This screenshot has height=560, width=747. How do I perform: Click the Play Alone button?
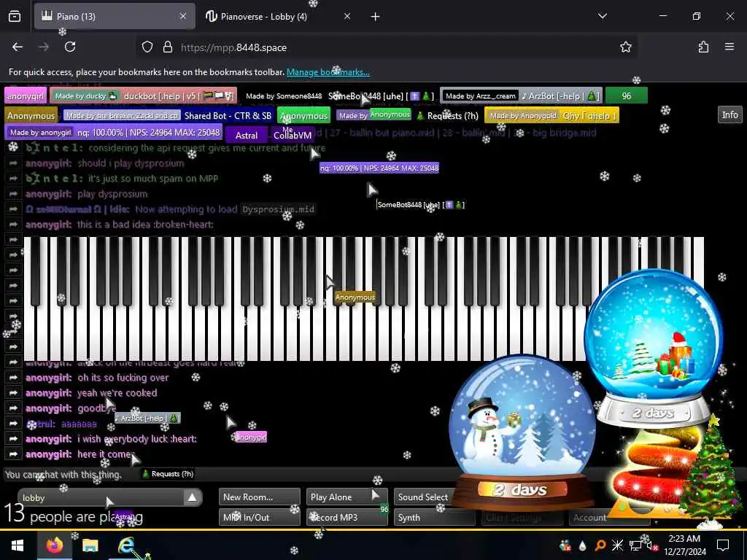(x=347, y=497)
